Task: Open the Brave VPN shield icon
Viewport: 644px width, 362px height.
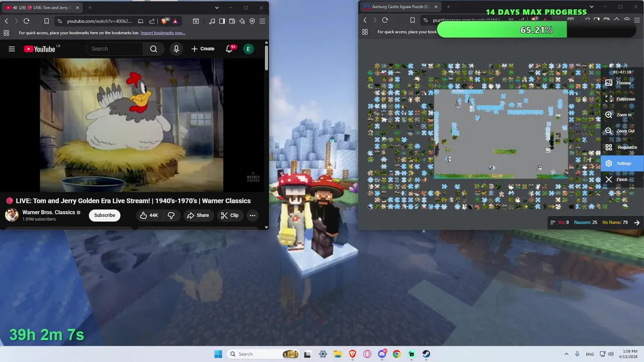Action: (252, 21)
